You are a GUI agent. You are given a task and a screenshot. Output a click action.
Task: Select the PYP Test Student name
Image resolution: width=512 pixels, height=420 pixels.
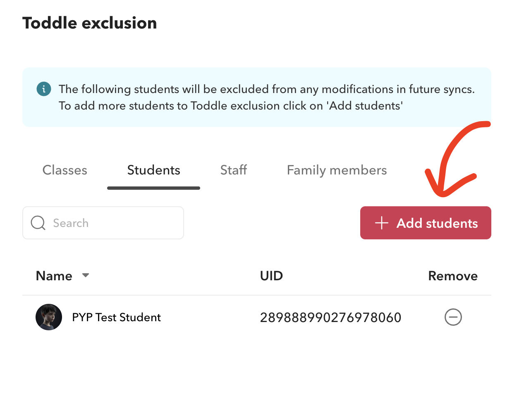(116, 317)
